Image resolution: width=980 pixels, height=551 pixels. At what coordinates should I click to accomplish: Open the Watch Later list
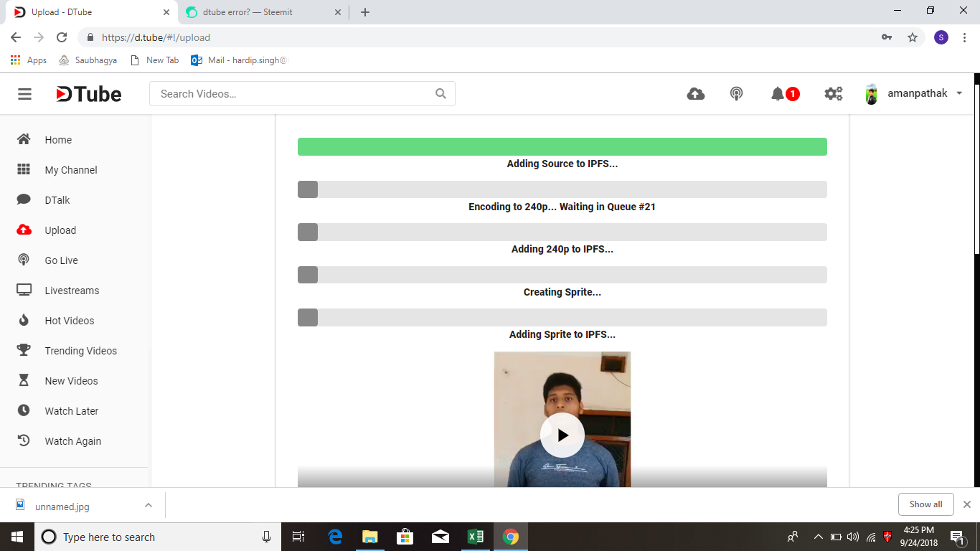pyautogui.click(x=71, y=410)
